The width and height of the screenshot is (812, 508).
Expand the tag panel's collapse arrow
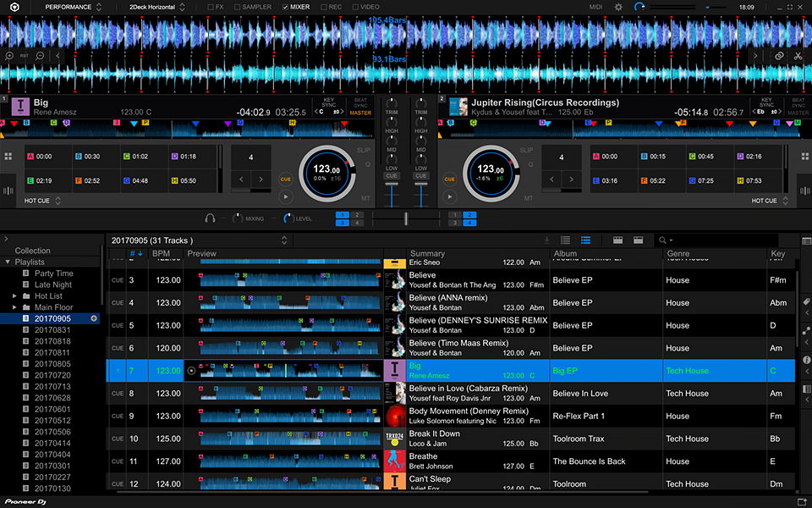click(807, 313)
